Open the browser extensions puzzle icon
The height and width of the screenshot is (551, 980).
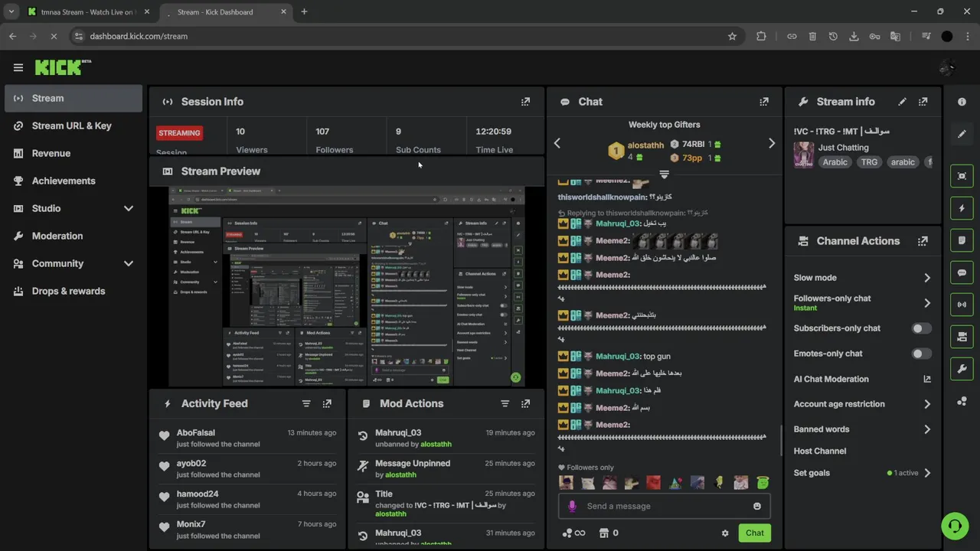(761, 36)
